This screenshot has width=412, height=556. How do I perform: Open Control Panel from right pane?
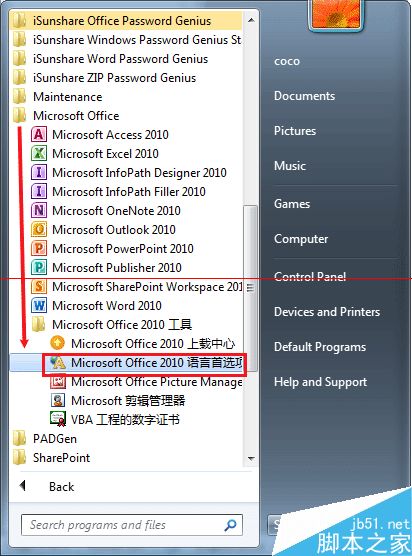tap(310, 277)
